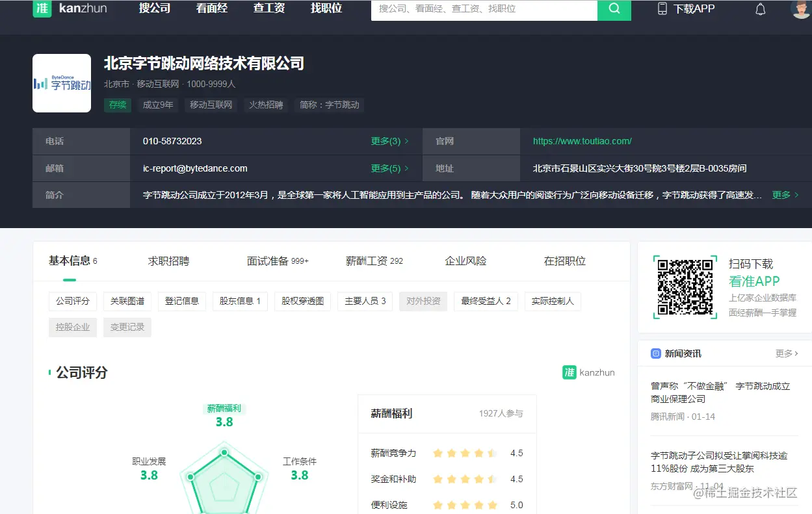Open news about 商业保理公司
Viewport: 812px width, 514px height.
tap(720, 392)
